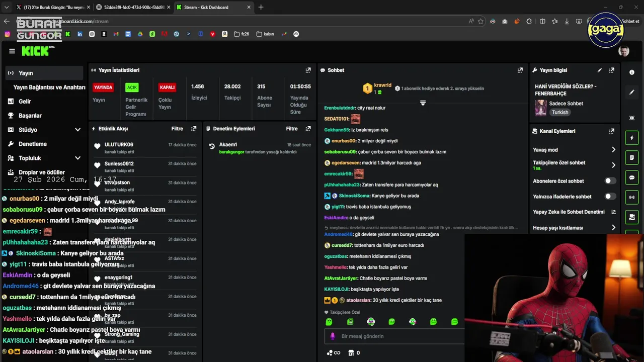Click the KAPALI multistream badge
The image size is (644, 362).
(x=167, y=87)
